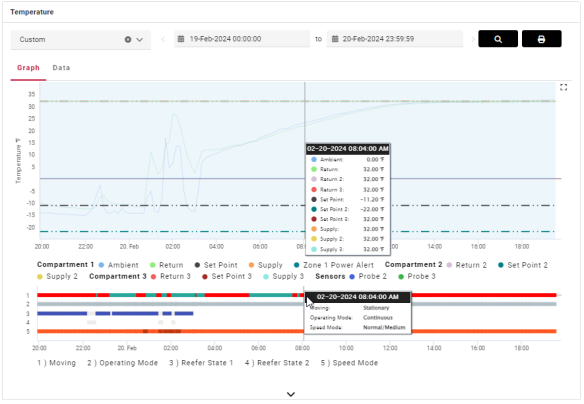Switch to the Graph tab
This screenshot has width=584, height=404.
(28, 68)
